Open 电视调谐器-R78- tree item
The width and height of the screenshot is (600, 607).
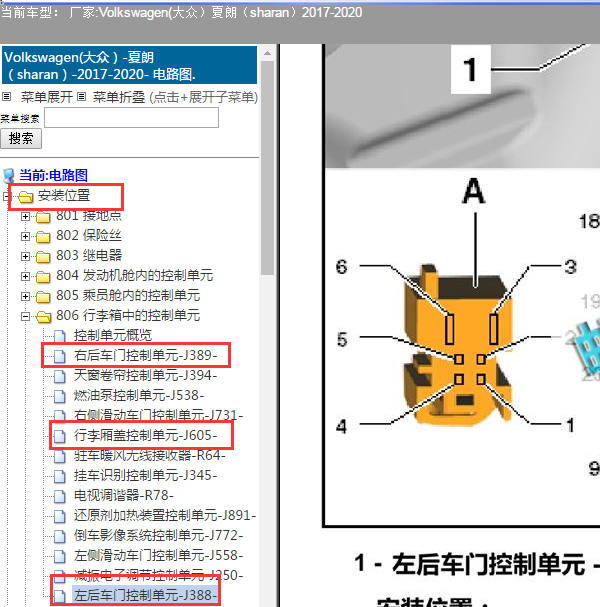[123, 496]
